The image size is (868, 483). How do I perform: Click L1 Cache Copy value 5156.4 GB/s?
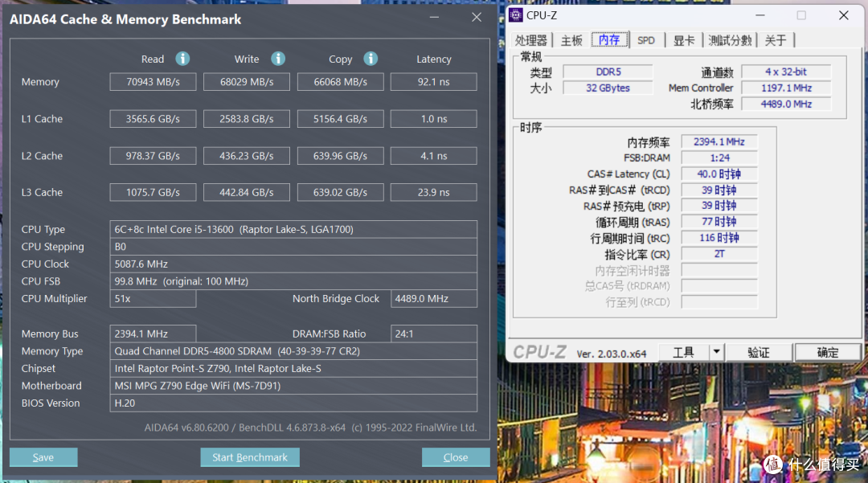(x=341, y=119)
